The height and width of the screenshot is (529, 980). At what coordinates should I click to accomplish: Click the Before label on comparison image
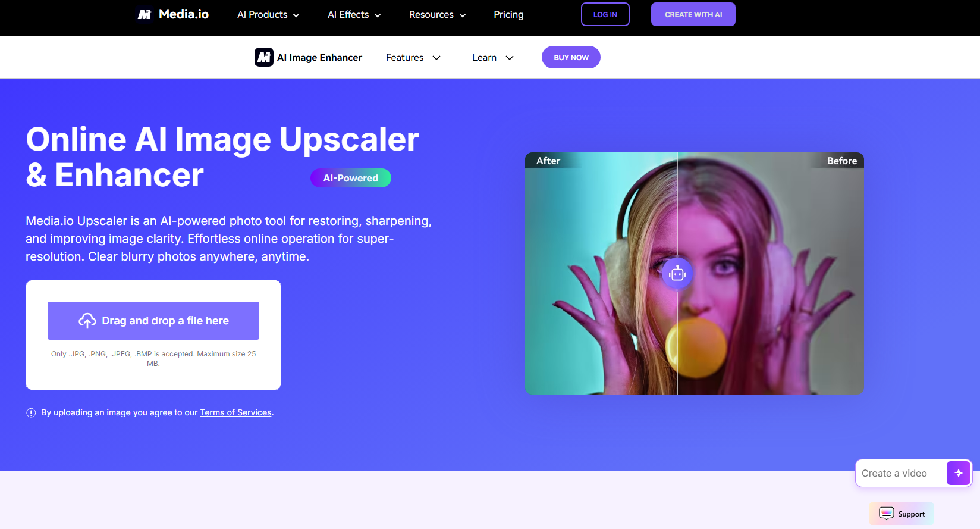point(842,161)
